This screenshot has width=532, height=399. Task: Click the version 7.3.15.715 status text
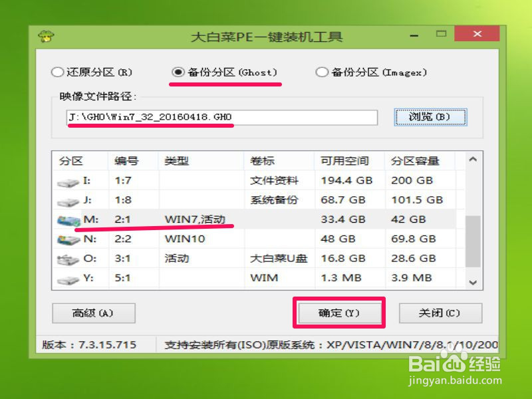coord(89,344)
